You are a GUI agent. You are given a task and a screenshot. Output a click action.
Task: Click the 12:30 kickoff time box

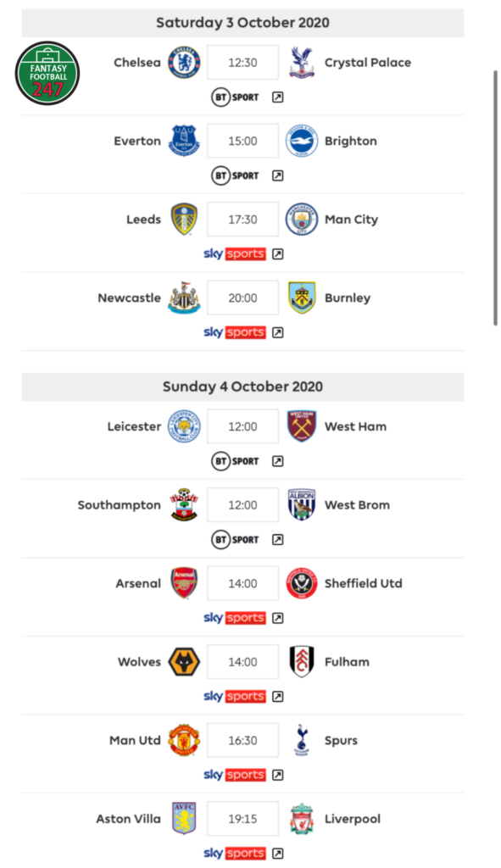point(243,63)
